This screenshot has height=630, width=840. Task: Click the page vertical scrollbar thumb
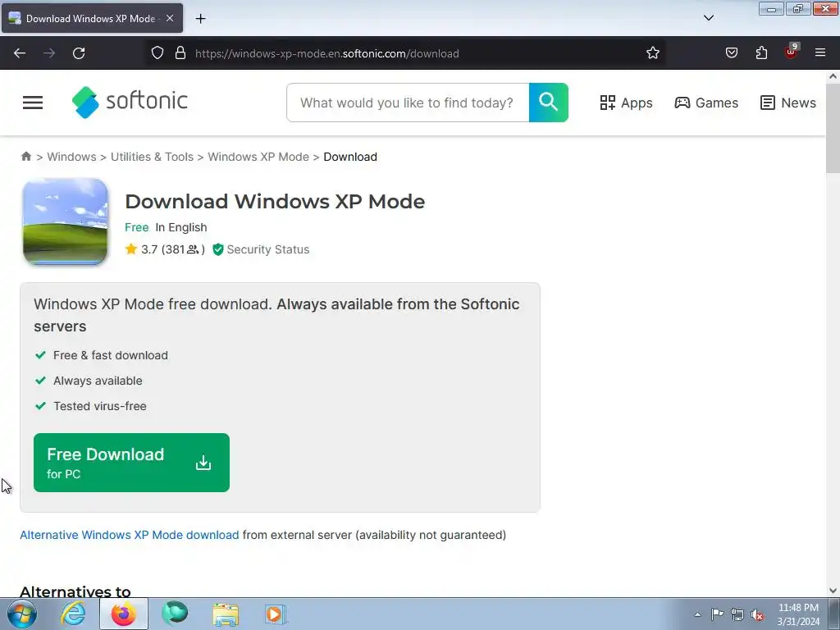tap(833, 129)
